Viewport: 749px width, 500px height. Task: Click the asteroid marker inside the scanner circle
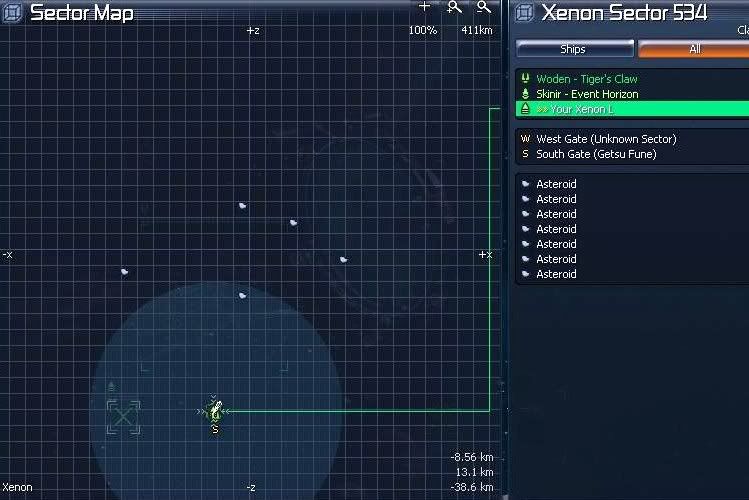click(243, 296)
